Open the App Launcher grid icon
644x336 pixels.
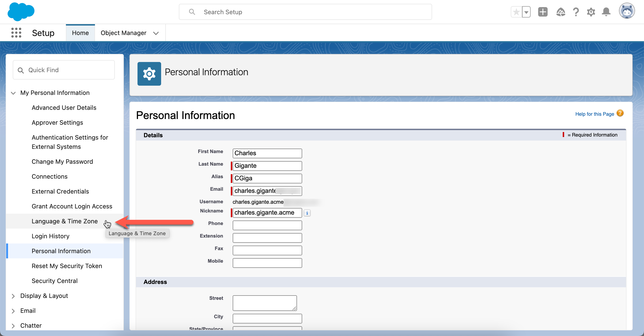[x=16, y=33]
